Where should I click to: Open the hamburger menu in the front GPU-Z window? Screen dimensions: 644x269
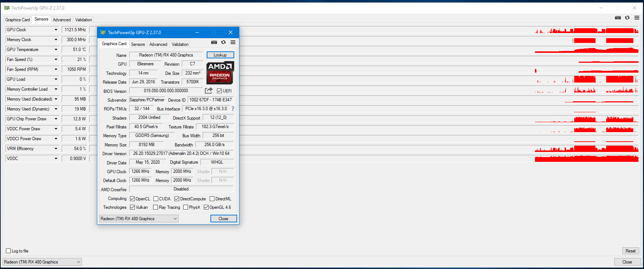[233, 42]
